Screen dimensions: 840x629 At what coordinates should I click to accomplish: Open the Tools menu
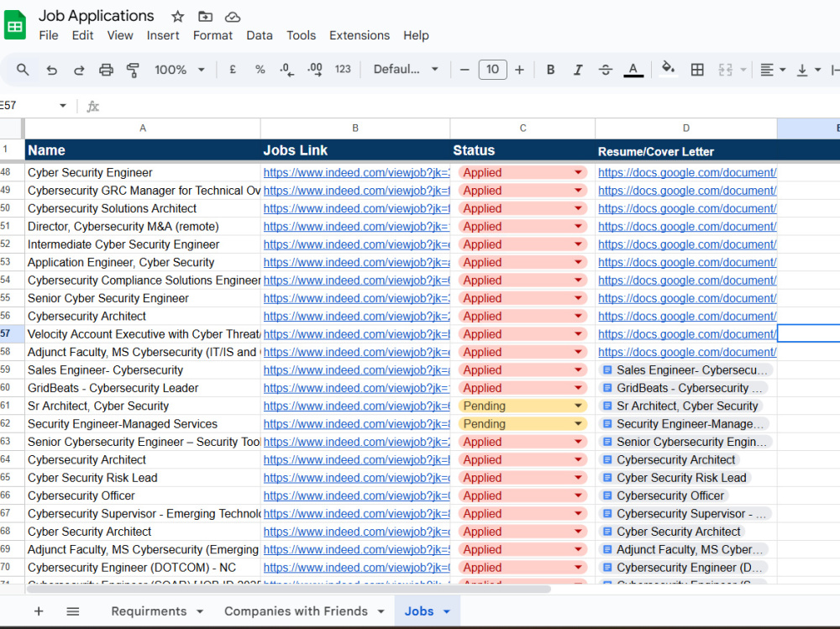(301, 35)
